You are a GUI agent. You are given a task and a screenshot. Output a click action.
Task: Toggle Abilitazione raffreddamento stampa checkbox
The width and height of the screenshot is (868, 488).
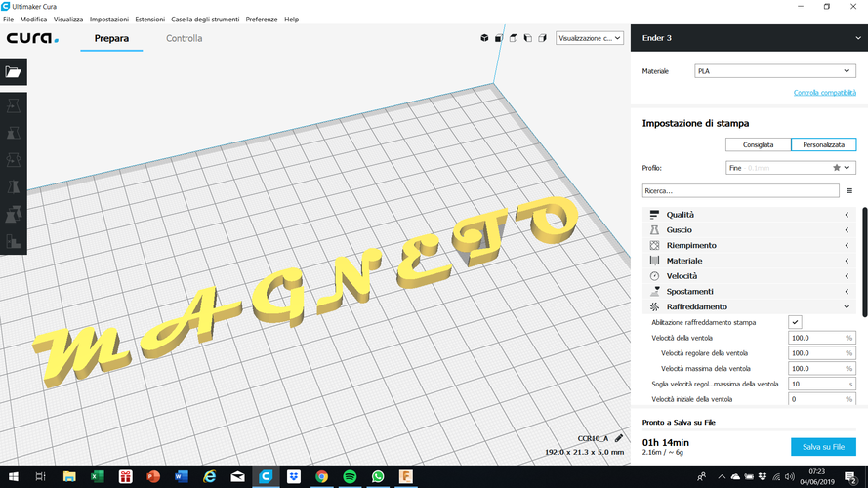pyautogui.click(x=795, y=322)
